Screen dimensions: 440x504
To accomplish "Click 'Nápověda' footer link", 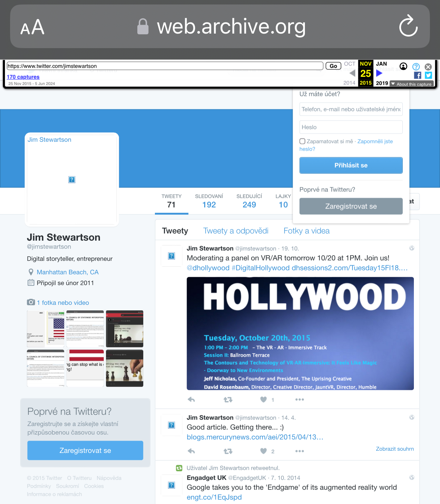I will 109,478.
